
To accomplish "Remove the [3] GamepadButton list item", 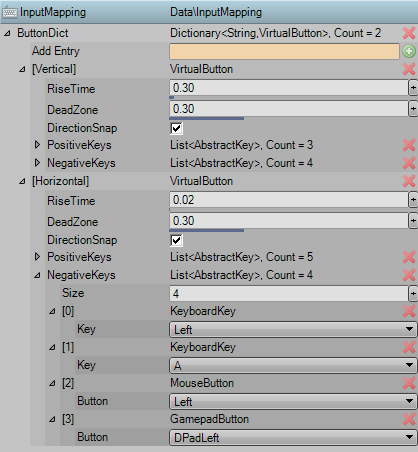I will [409, 419].
